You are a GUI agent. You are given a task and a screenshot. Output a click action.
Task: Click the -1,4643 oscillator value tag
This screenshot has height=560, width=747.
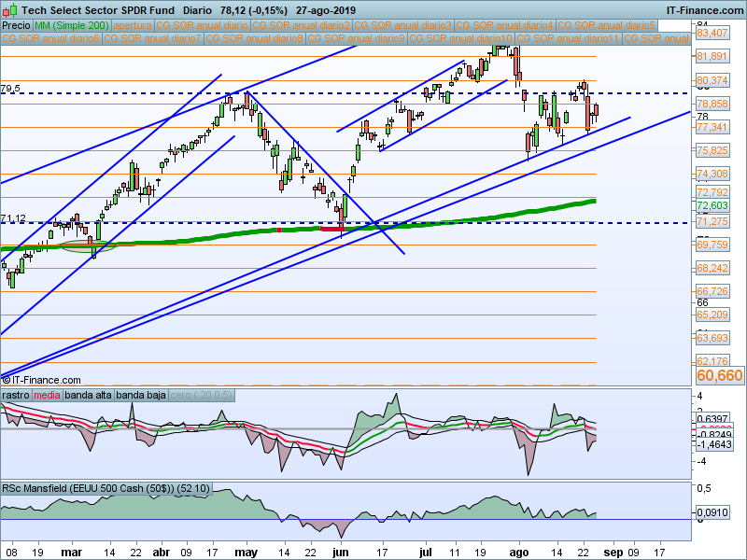(x=713, y=445)
